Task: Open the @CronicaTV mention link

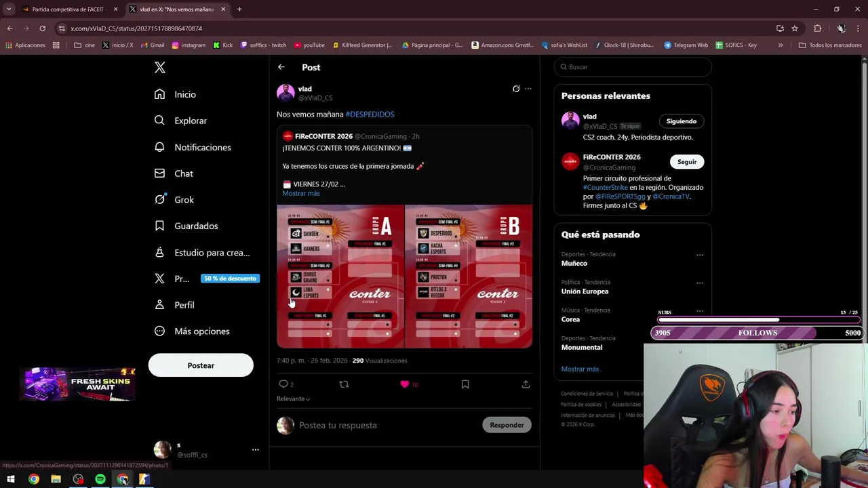Action: click(x=671, y=197)
